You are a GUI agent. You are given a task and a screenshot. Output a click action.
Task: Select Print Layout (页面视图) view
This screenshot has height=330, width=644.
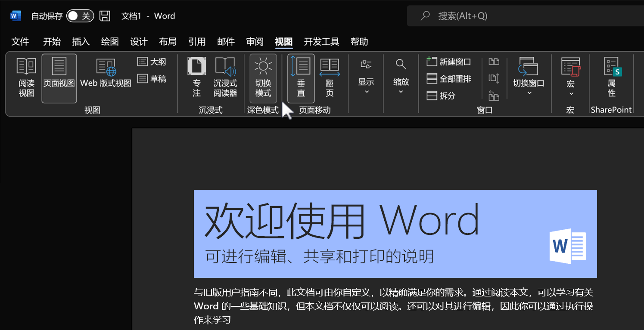(59, 78)
